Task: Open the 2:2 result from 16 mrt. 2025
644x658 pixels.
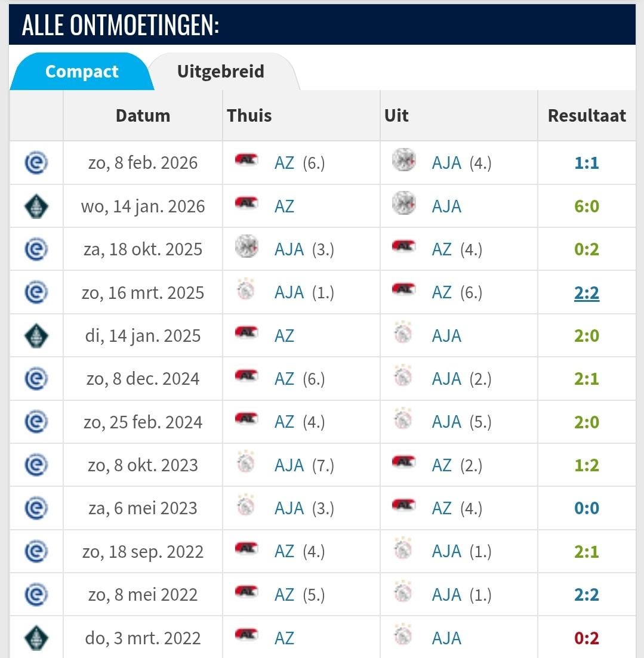Action: pos(586,293)
